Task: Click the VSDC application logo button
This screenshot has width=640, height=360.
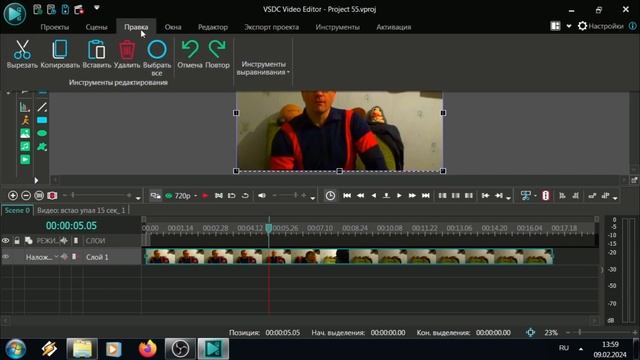Action: (15, 13)
